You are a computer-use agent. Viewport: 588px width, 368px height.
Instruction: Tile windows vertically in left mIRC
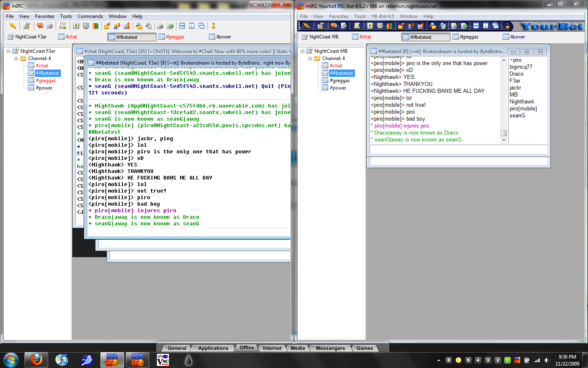point(192,26)
